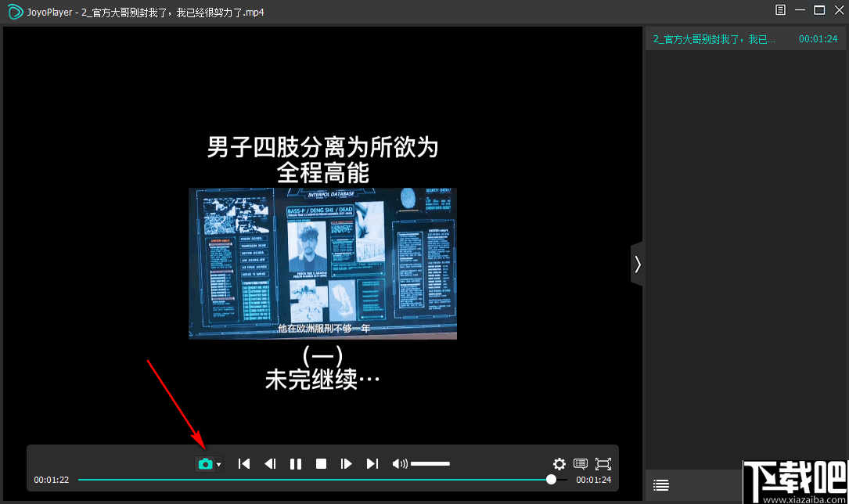Toggle fullscreen mode from the control bar
Image resolution: width=849 pixels, height=504 pixels.
pyautogui.click(x=603, y=463)
